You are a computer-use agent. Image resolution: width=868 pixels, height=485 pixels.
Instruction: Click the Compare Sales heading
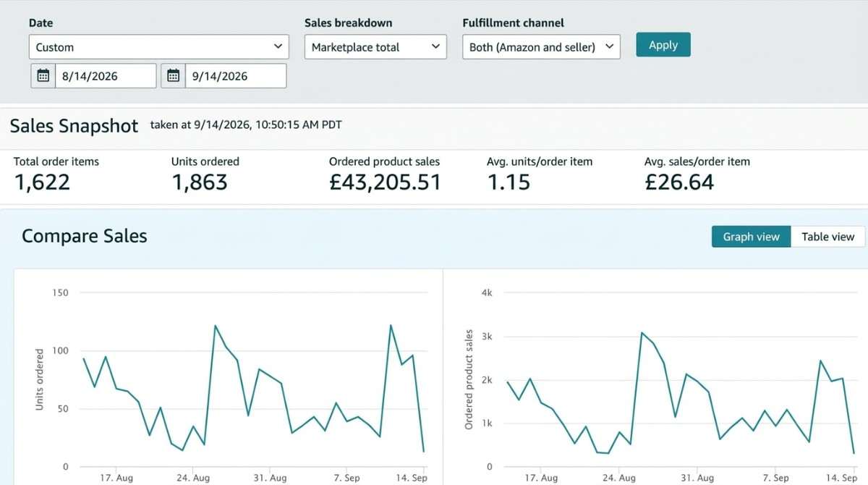(x=85, y=236)
